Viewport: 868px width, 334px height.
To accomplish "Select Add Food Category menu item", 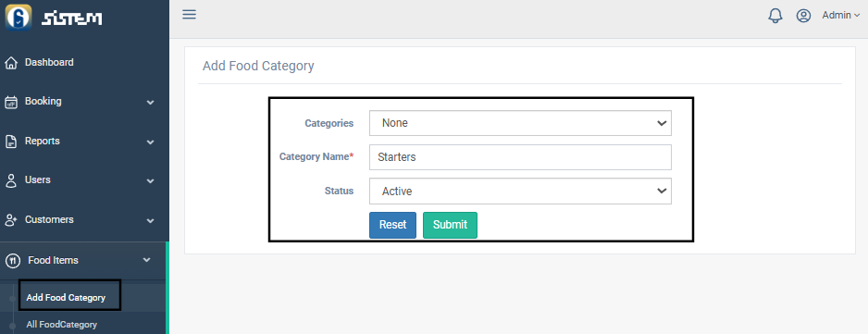I will click(x=66, y=297).
